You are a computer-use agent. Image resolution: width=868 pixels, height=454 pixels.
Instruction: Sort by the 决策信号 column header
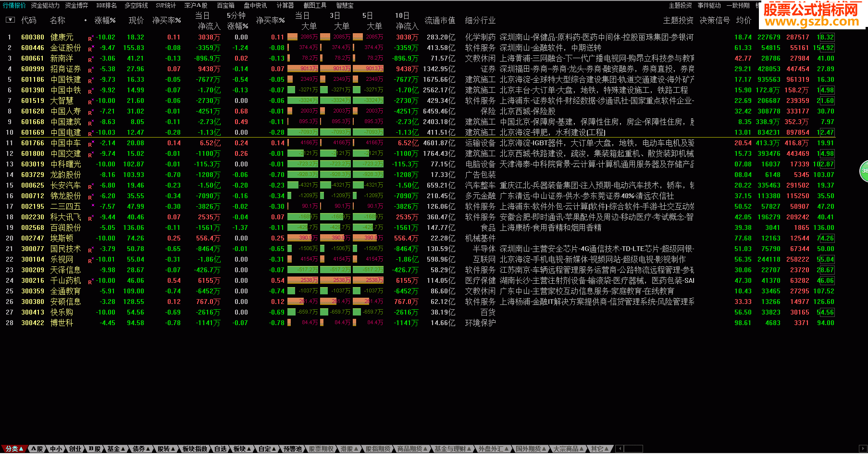click(x=715, y=20)
